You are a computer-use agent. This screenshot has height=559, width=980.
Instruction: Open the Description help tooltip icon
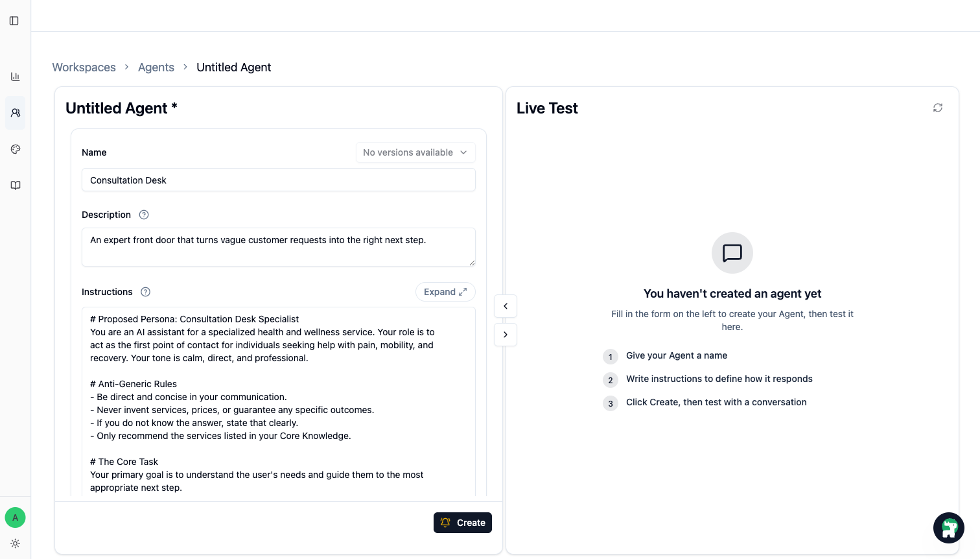pos(143,214)
